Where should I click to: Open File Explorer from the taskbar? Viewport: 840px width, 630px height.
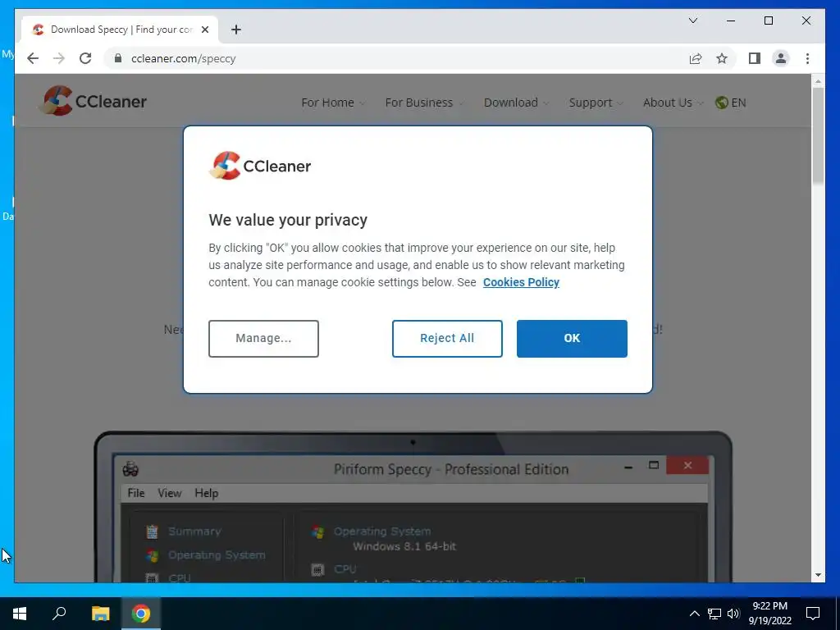pos(100,614)
